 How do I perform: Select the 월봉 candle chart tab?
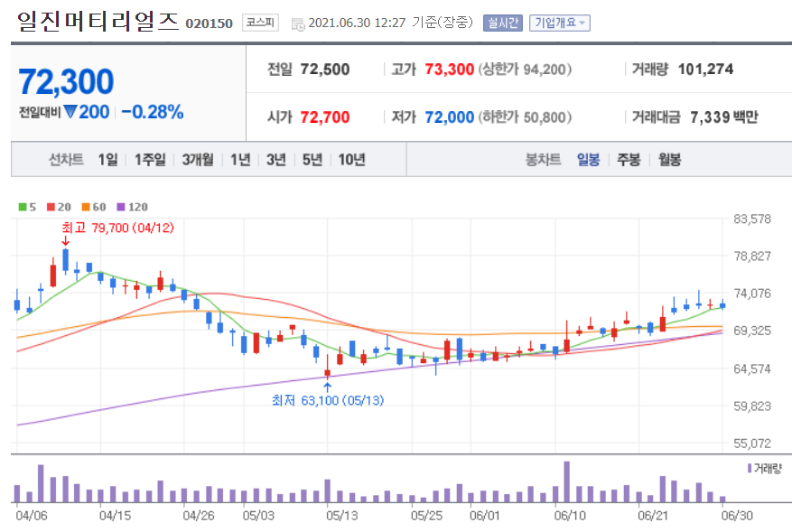click(x=669, y=160)
